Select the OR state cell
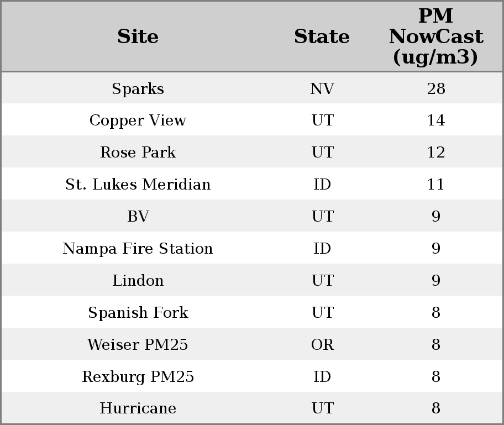Viewport: 504px width, 425px height. 322,345
